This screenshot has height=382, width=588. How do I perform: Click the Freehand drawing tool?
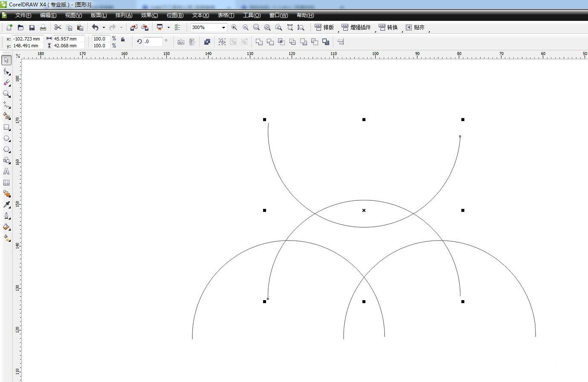[6, 105]
